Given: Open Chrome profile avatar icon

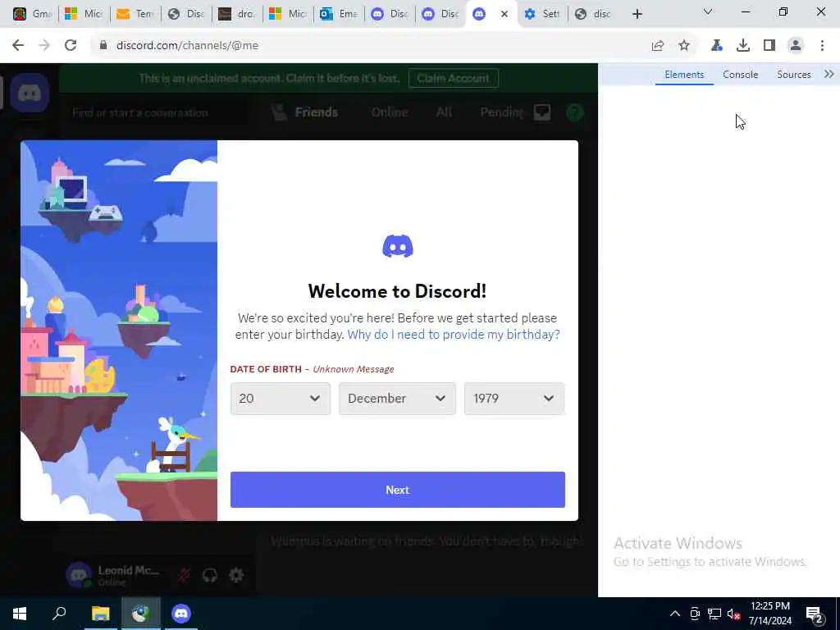Looking at the screenshot, I should point(796,46).
